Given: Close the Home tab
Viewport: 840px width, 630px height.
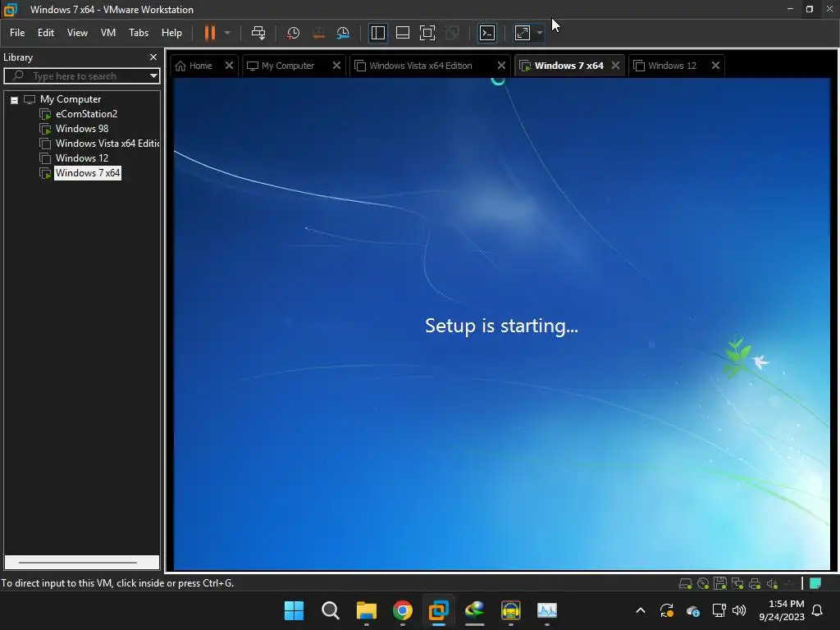Looking at the screenshot, I should pos(229,66).
